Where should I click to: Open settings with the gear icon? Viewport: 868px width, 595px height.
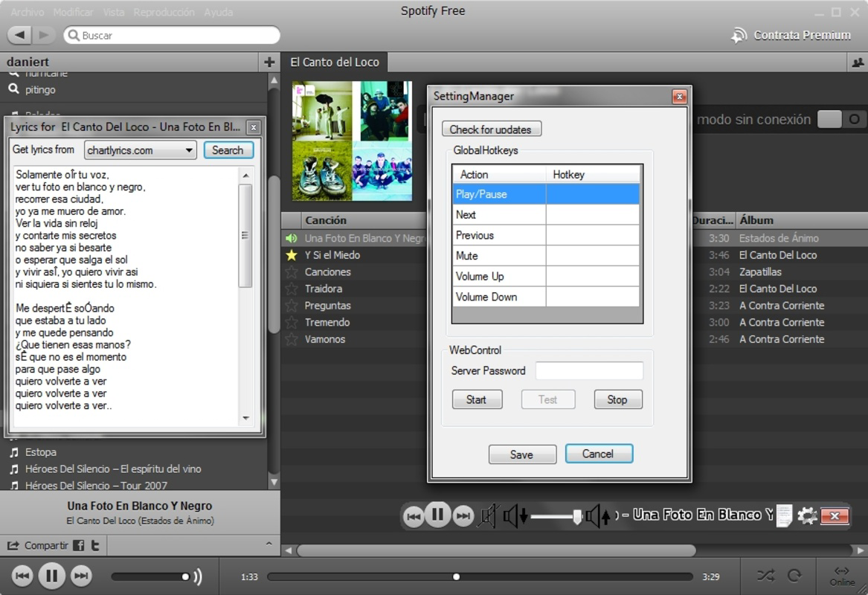point(807,516)
